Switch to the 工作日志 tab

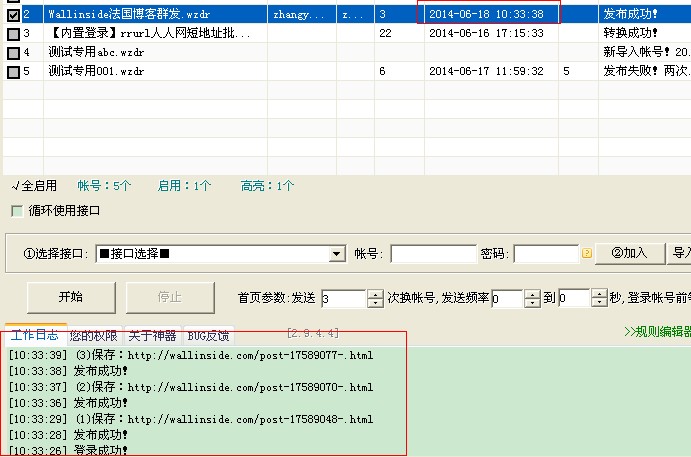[35, 335]
